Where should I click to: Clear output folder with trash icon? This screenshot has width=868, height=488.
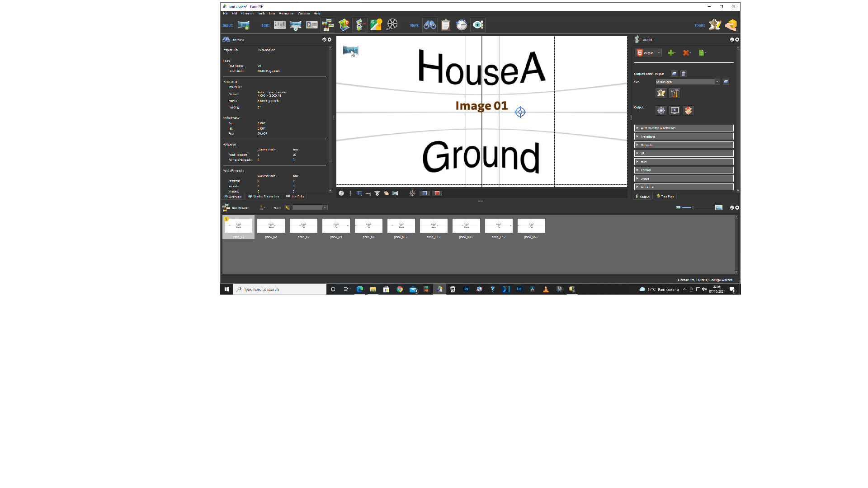tap(684, 74)
